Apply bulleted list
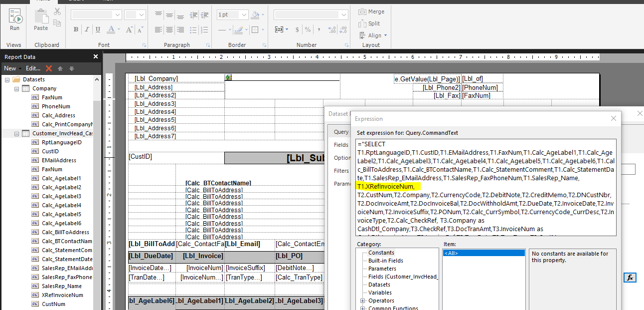 pyautogui.click(x=194, y=29)
